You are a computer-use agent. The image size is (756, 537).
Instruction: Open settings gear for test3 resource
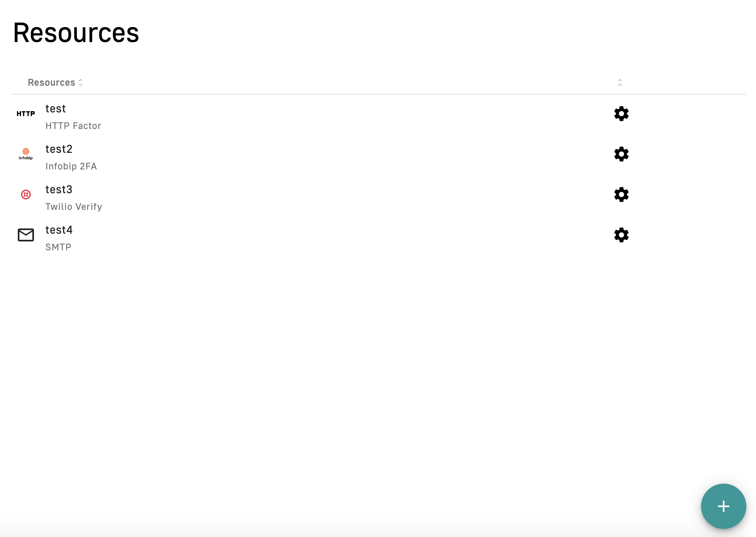[x=621, y=195]
